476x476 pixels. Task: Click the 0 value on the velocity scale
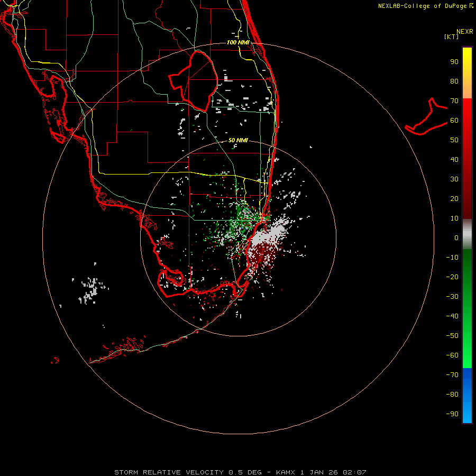456,237
